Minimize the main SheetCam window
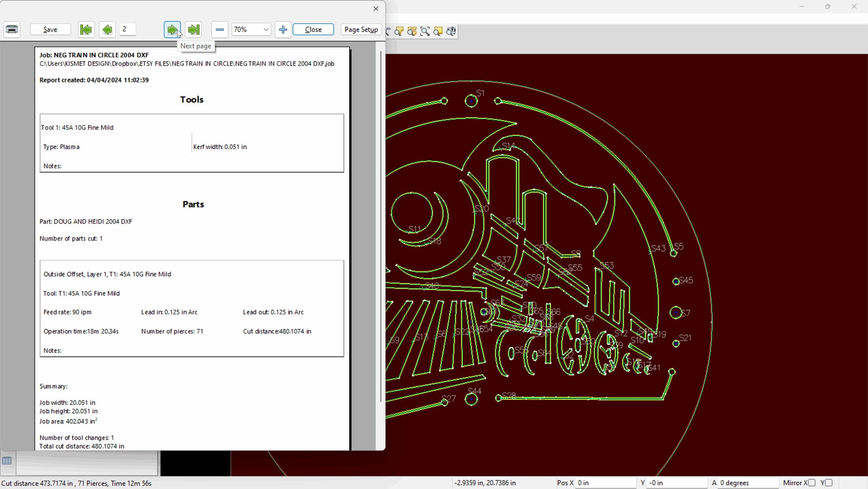This screenshot has width=868, height=489. [802, 7]
